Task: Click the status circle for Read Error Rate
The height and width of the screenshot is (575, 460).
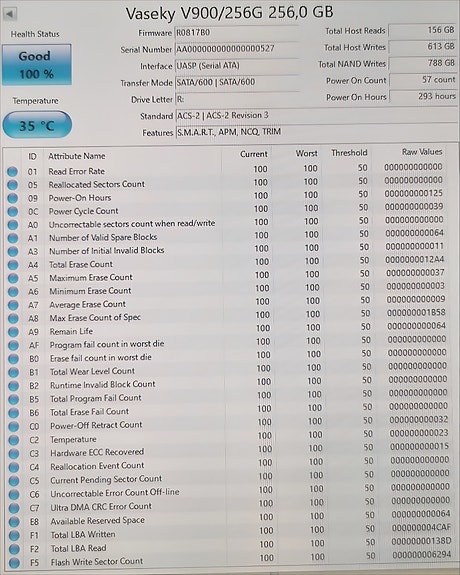Action: coord(12,171)
